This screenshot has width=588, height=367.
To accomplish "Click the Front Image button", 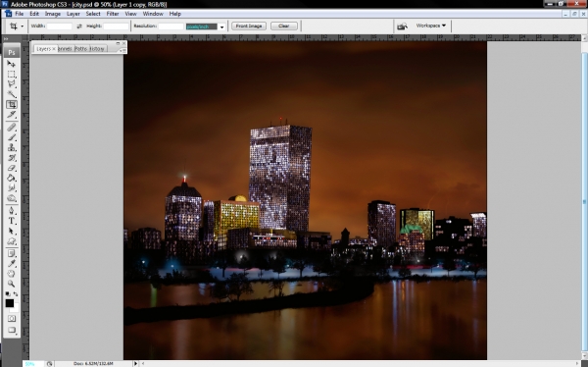I will pos(249,26).
